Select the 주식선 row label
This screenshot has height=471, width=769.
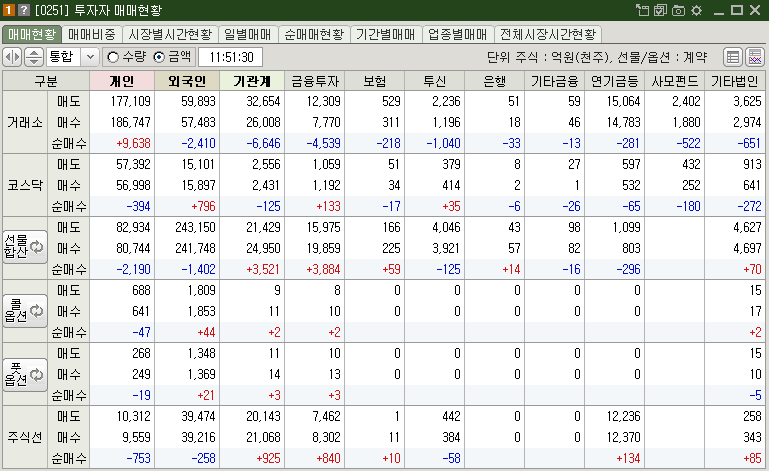coord(25,437)
